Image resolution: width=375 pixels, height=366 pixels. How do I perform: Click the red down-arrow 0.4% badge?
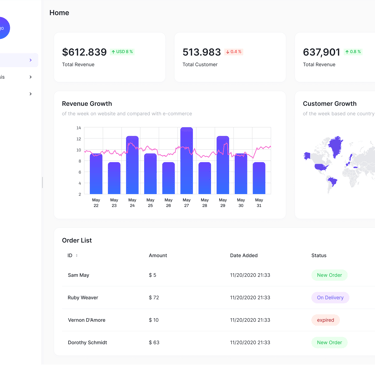click(234, 52)
